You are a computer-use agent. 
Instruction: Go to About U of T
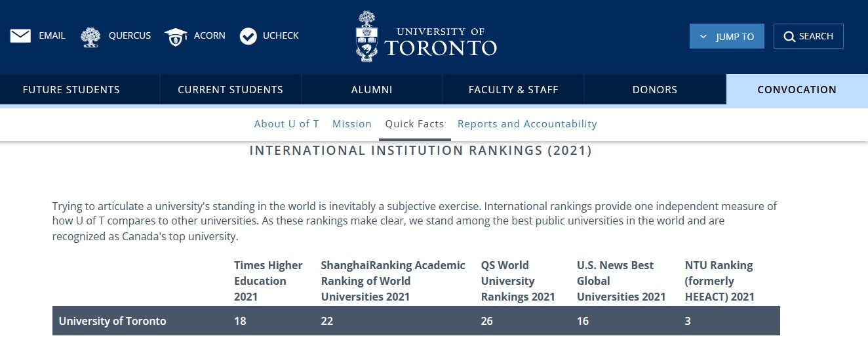click(x=286, y=124)
